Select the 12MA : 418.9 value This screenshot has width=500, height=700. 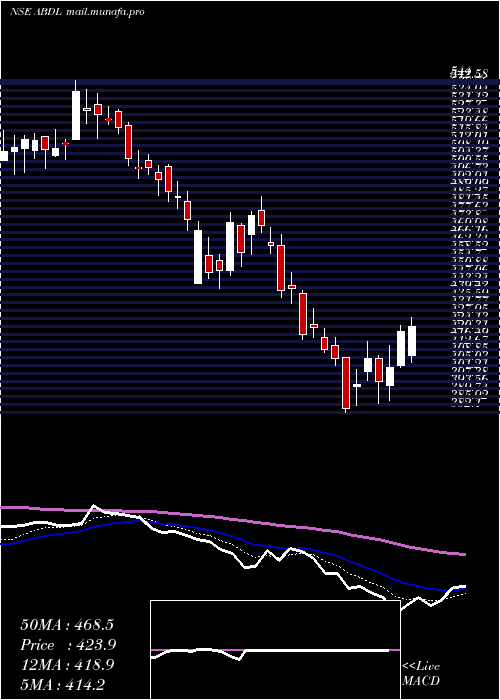tap(67, 665)
